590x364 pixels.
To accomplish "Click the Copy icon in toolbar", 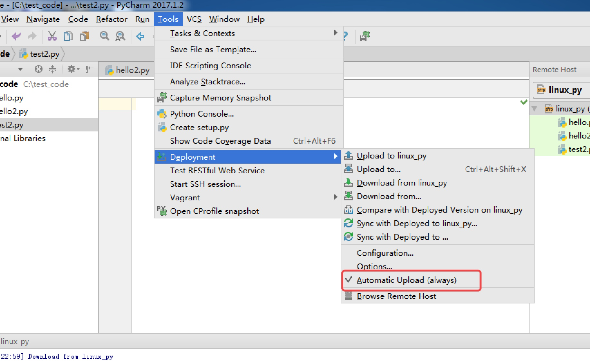I will [x=68, y=36].
